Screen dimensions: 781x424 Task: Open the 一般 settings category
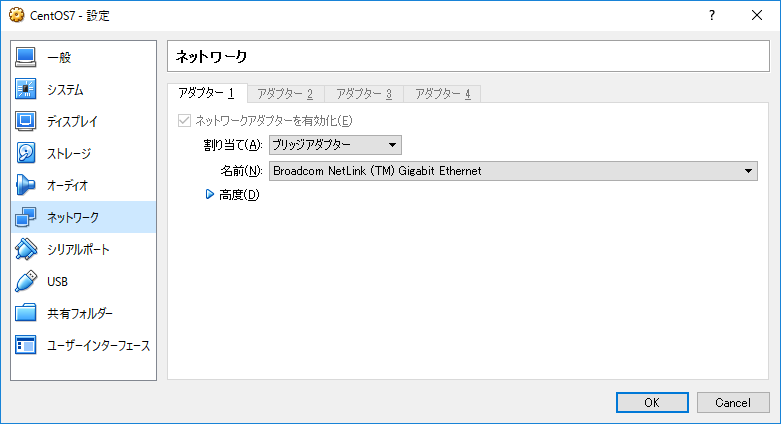[x=83, y=57]
